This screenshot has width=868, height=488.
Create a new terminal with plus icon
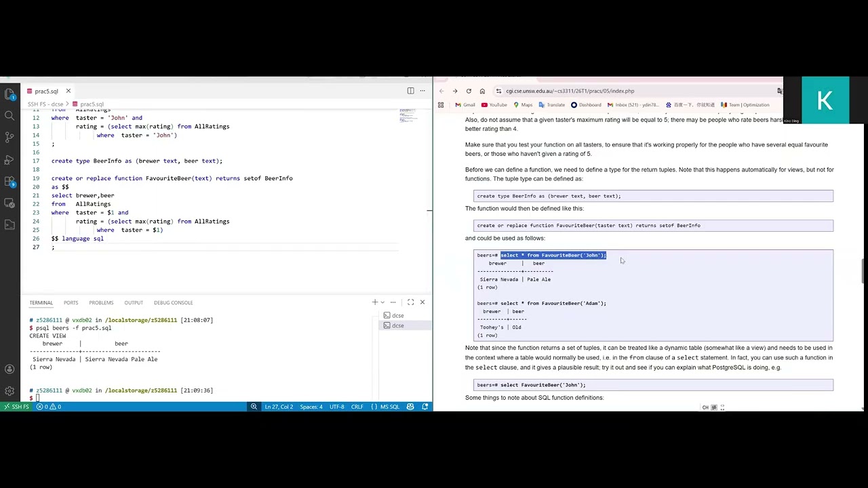point(374,302)
